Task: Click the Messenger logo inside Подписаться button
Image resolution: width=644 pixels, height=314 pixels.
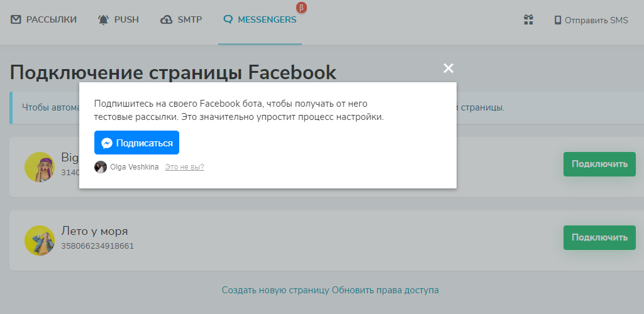Action: point(107,143)
